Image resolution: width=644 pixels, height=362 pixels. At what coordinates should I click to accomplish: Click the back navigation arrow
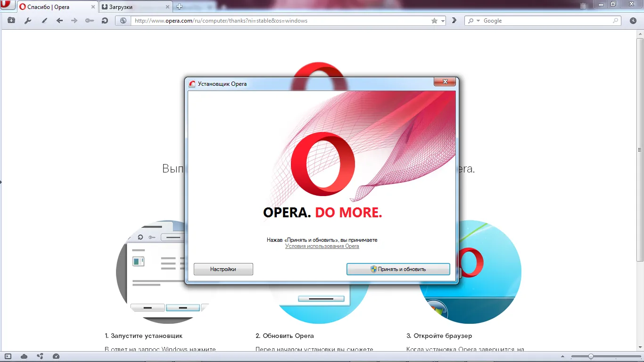[59, 21]
